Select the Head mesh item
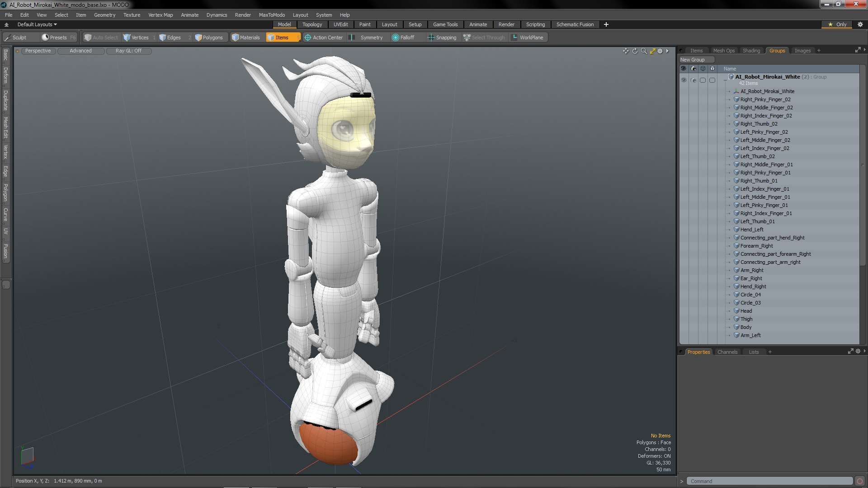This screenshot has width=868, height=488. click(x=746, y=311)
